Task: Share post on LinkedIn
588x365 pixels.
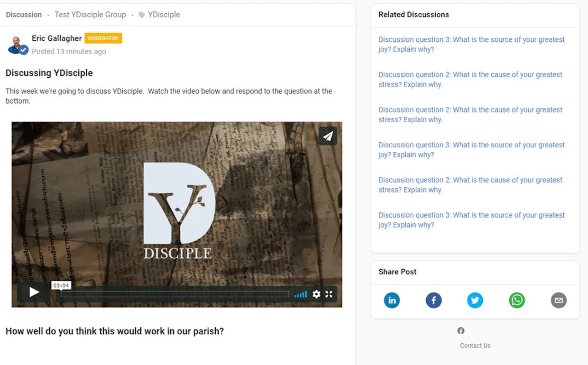Action: (x=392, y=300)
